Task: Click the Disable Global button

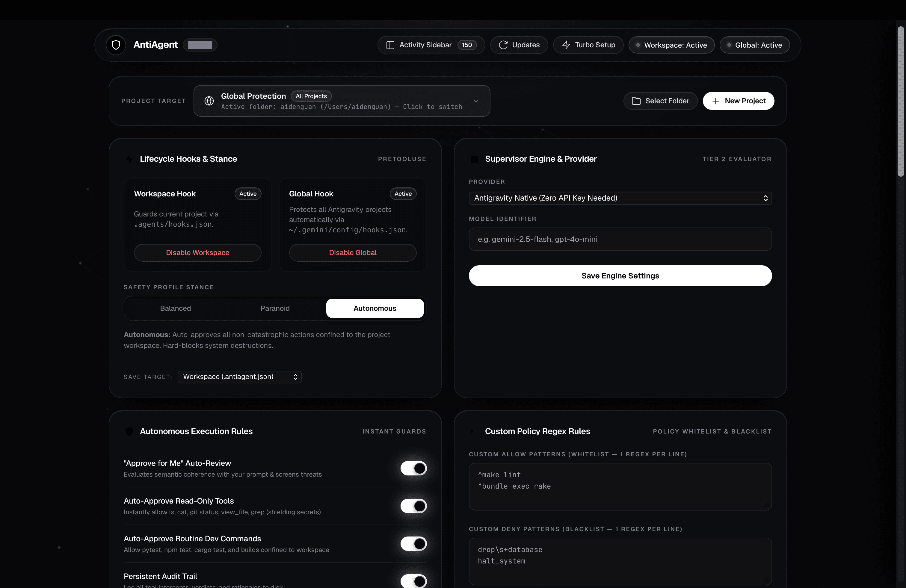Action: pos(353,253)
